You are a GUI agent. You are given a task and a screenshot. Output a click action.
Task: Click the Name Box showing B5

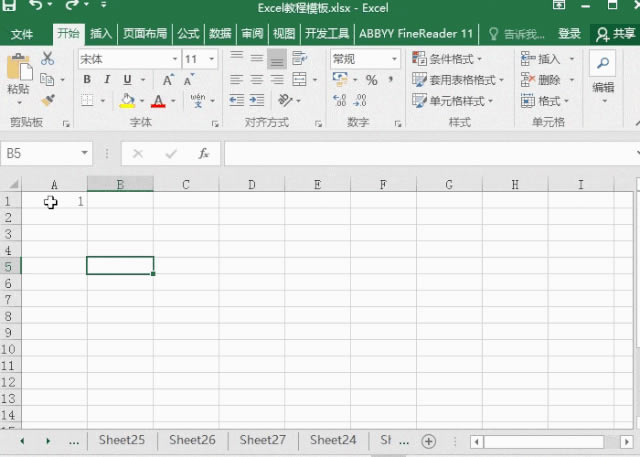[46, 153]
